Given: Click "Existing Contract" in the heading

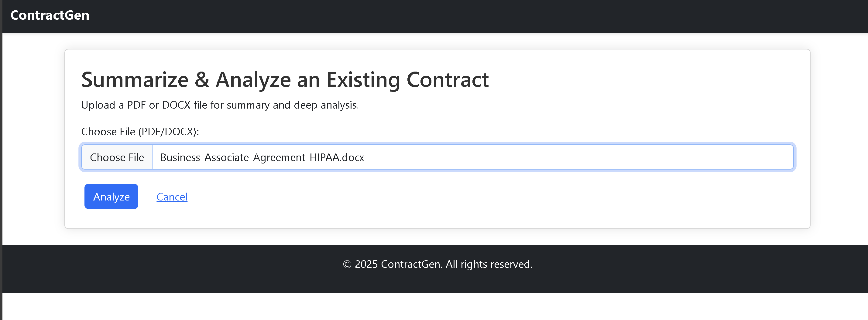Looking at the screenshot, I should coord(408,80).
